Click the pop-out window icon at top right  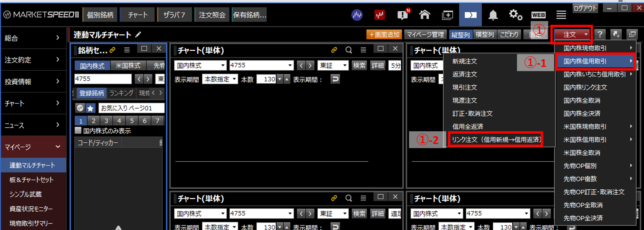click(x=632, y=34)
